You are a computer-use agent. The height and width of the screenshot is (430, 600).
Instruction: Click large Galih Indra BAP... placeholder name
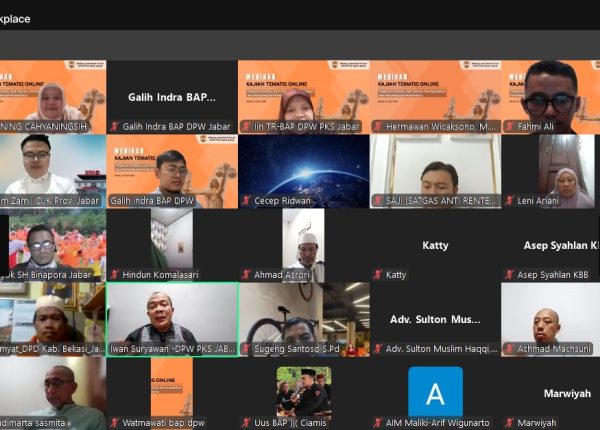pos(172,97)
